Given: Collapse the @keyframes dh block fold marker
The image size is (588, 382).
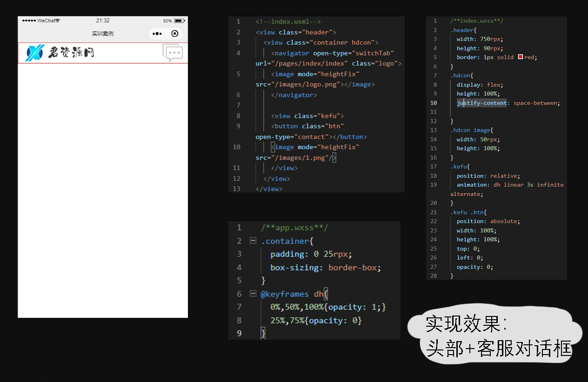Looking at the screenshot, I should click(x=253, y=294).
